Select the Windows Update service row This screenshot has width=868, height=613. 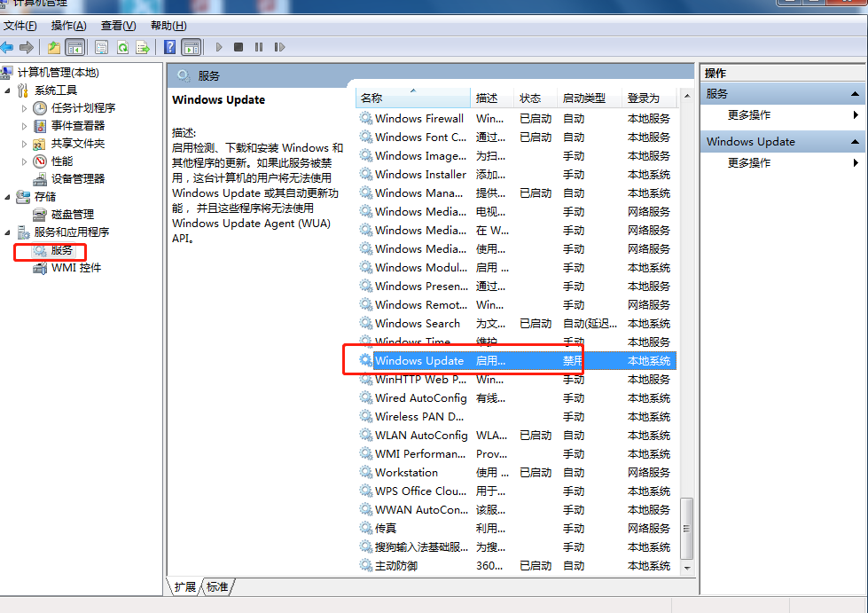click(x=517, y=360)
